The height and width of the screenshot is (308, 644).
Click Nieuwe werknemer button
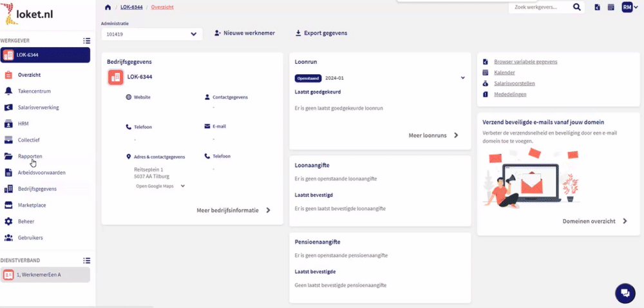point(245,33)
